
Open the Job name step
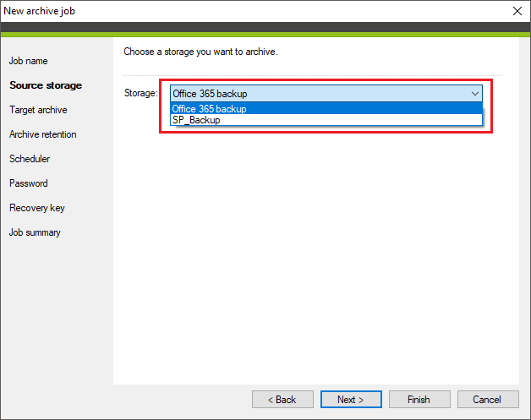(29, 61)
